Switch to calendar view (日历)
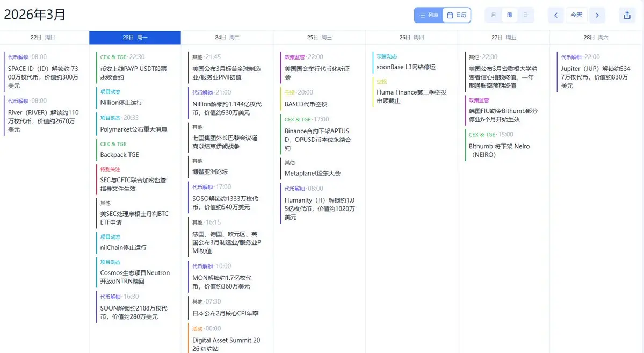 pyautogui.click(x=457, y=15)
